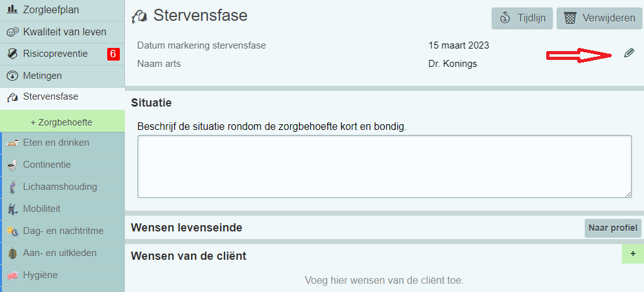Click the Continentie toilet icon
The height and width of the screenshot is (292, 644).
click(x=12, y=165)
